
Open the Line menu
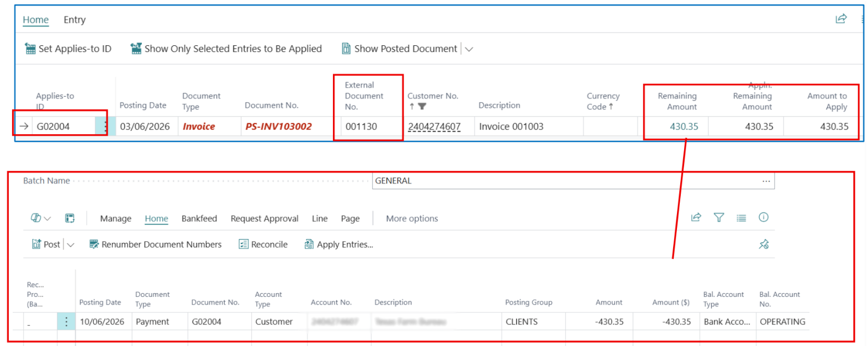(x=320, y=219)
